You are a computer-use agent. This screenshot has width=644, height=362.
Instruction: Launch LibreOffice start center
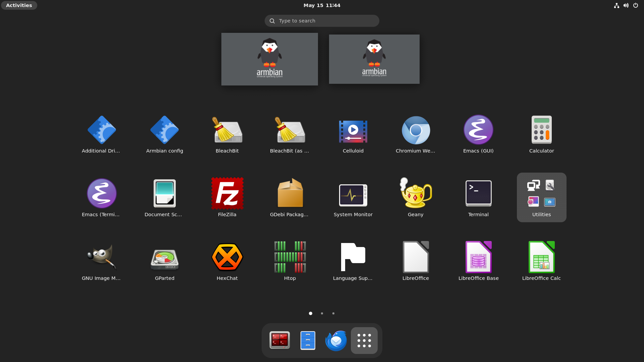click(416, 261)
